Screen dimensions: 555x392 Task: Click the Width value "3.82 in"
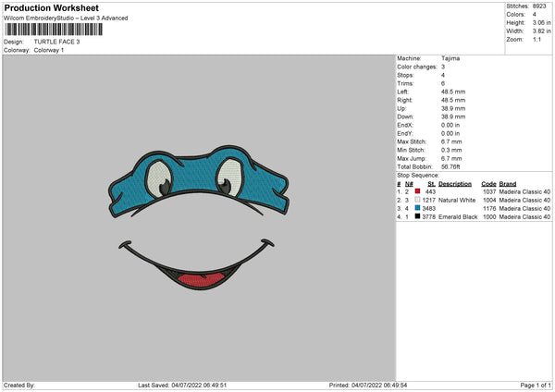click(541, 31)
